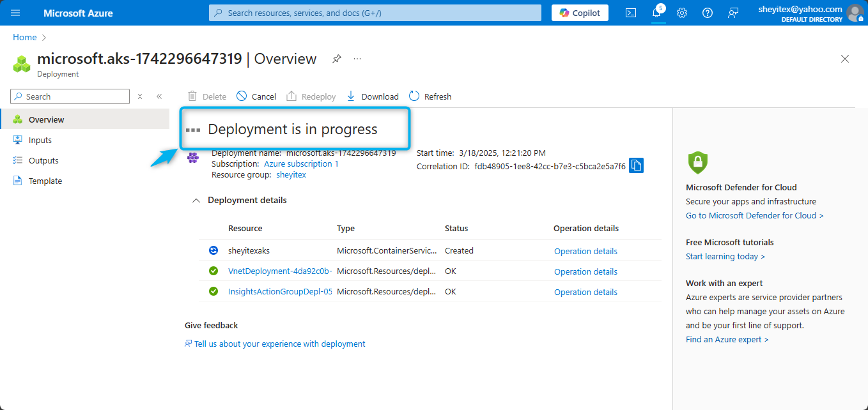
Task: Open Azure subscription 1 link
Action: [x=301, y=163]
